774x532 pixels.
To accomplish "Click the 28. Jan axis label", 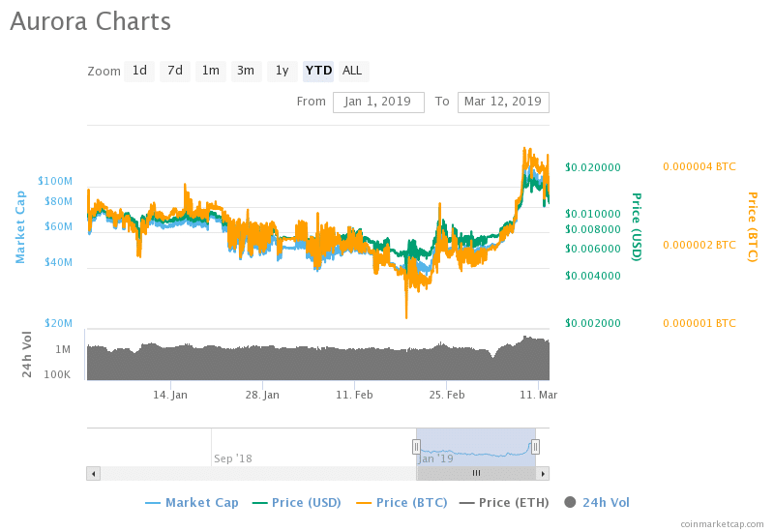I will point(262,395).
